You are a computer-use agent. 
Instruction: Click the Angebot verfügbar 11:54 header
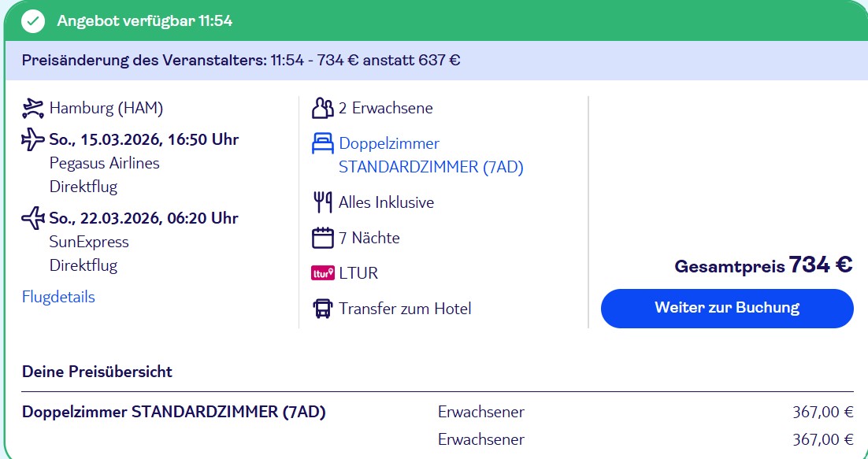[x=144, y=21]
